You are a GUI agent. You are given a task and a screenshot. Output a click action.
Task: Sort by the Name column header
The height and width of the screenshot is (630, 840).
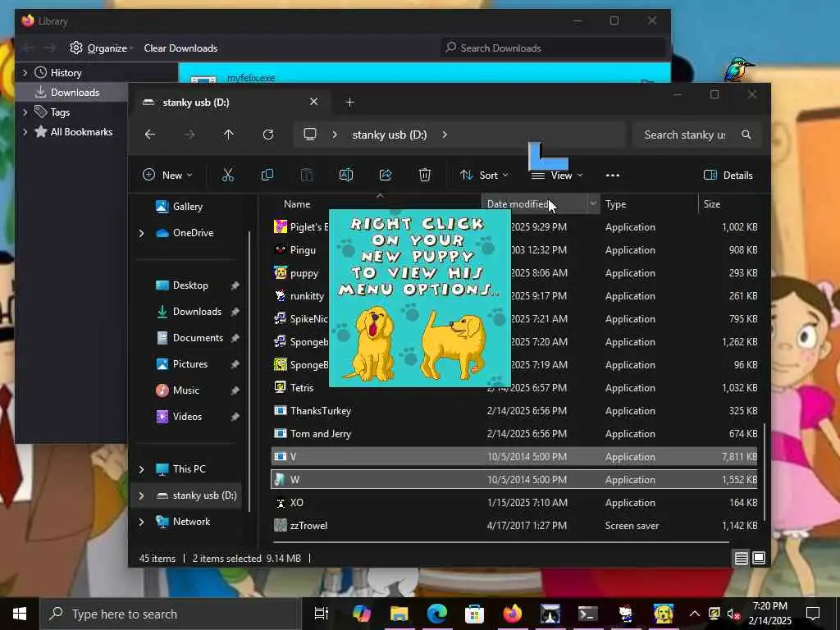point(297,204)
